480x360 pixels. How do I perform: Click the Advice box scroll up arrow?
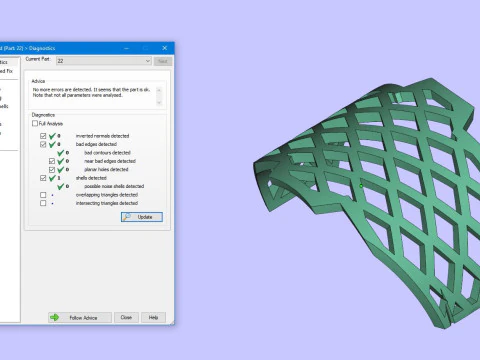tap(159, 90)
